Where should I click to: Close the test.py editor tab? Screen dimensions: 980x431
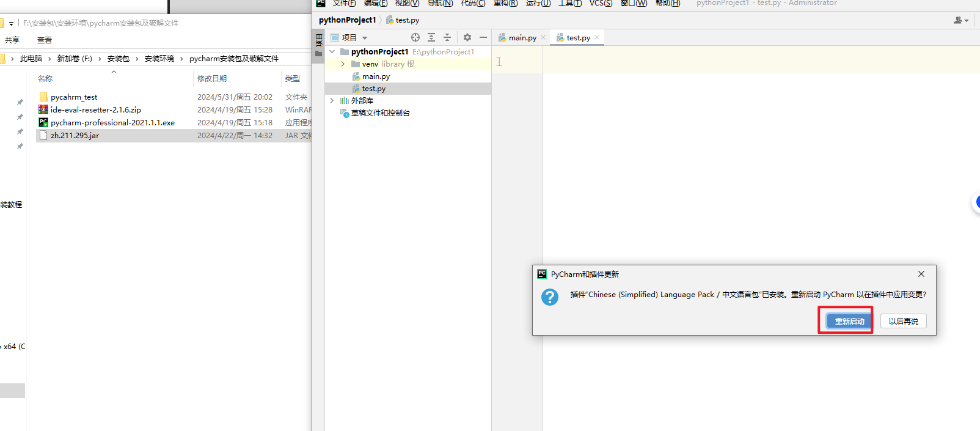597,38
